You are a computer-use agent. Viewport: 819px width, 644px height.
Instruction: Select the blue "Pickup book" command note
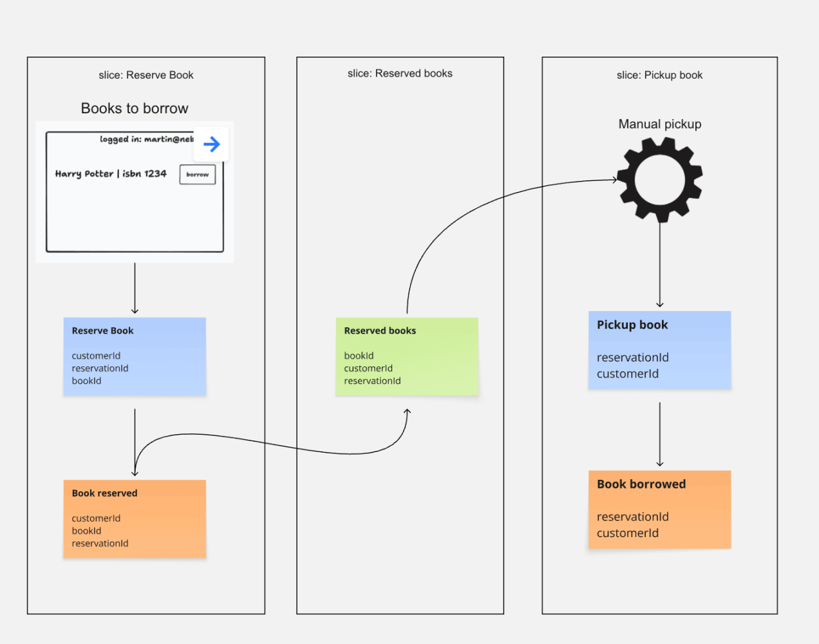659,350
